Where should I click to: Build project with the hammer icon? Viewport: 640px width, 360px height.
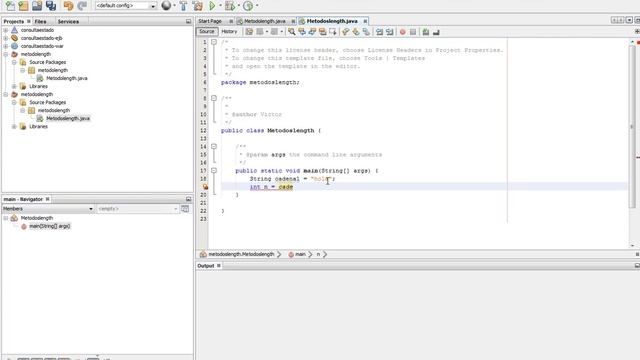click(183, 6)
